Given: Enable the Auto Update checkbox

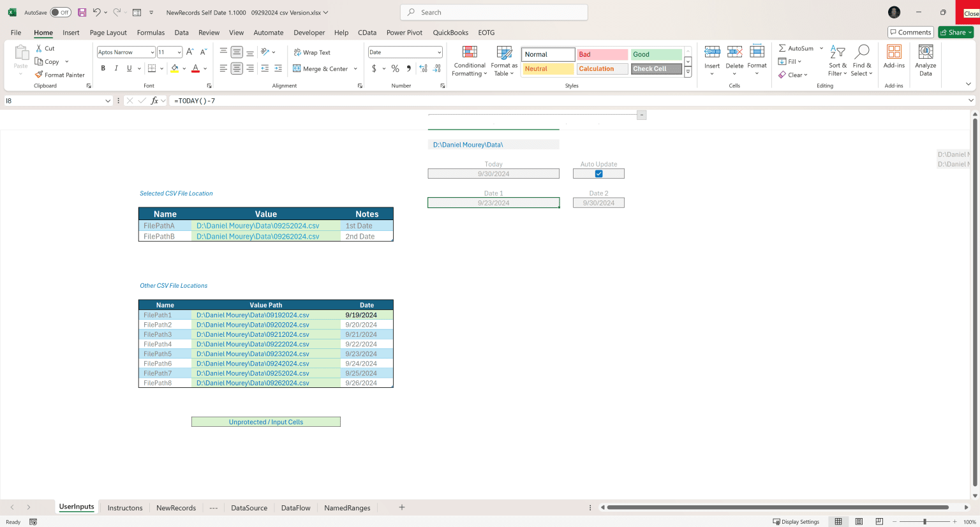Looking at the screenshot, I should [598, 173].
